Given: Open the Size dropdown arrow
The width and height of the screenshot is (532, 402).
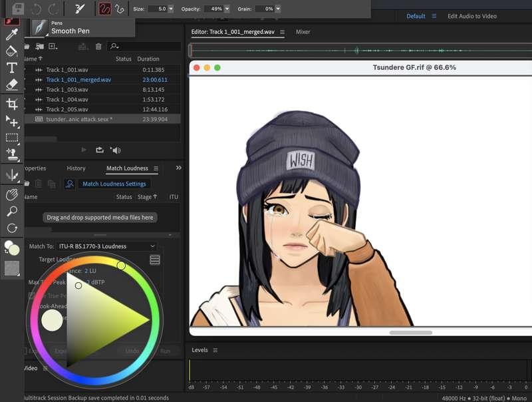Looking at the screenshot, I should [171, 9].
